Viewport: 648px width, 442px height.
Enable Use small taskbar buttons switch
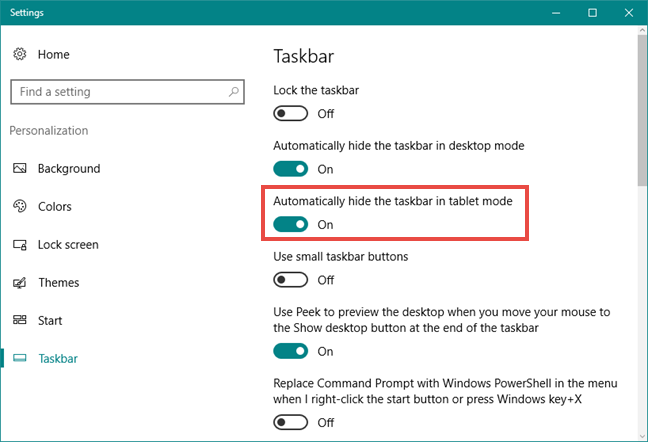[291, 280]
